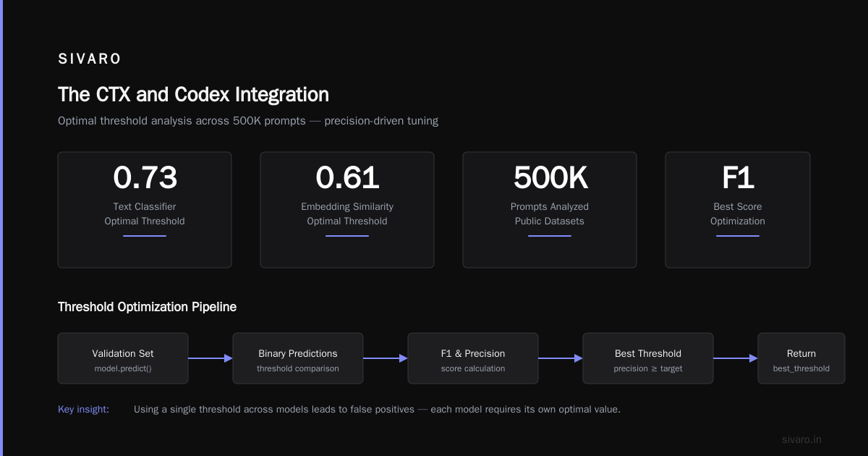
Task: Click the SIVARO brand logo text
Action: (90, 59)
